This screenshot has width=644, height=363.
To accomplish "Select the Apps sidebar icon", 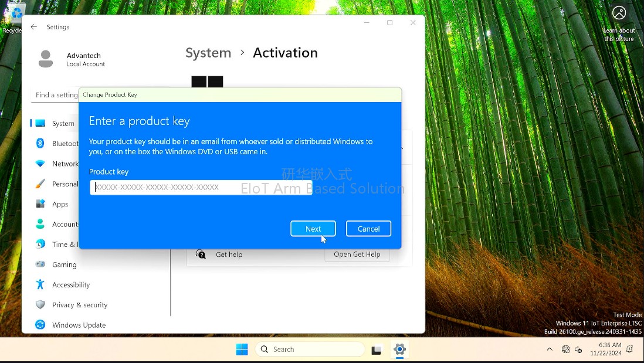I will click(40, 203).
